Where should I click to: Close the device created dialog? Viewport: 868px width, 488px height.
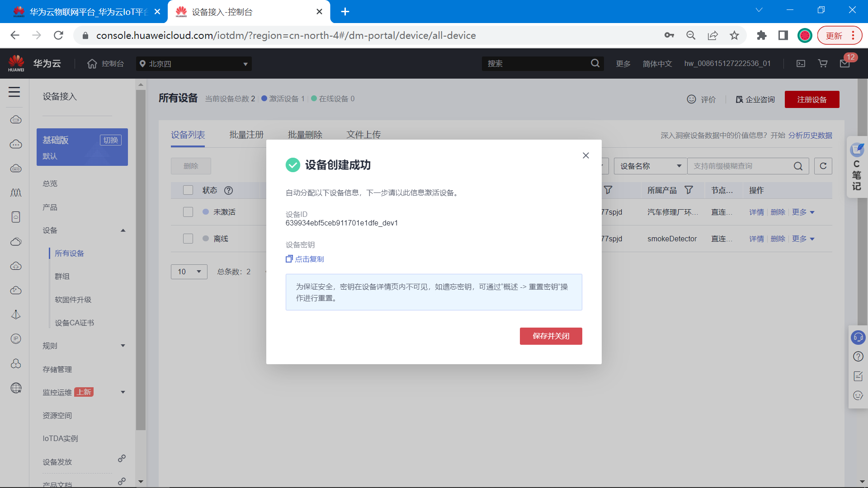pos(585,155)
